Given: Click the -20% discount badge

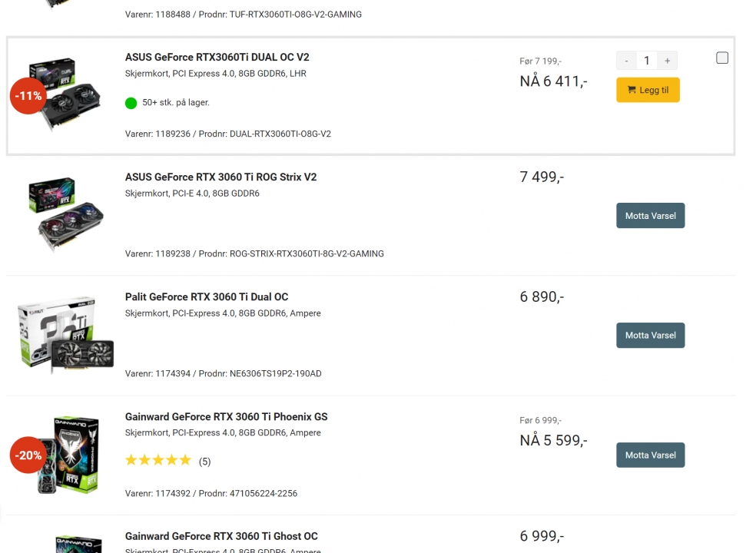Looking at the screenshot, I should [29, 455].
